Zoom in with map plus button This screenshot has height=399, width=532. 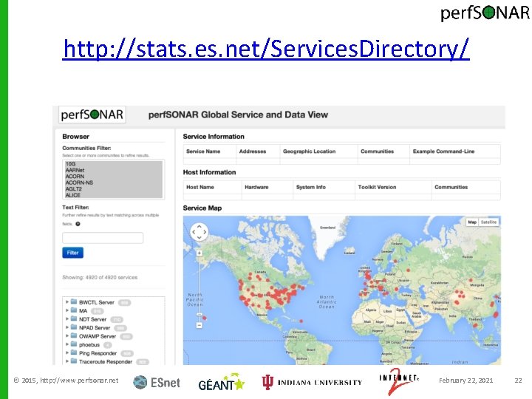point(199,253)
